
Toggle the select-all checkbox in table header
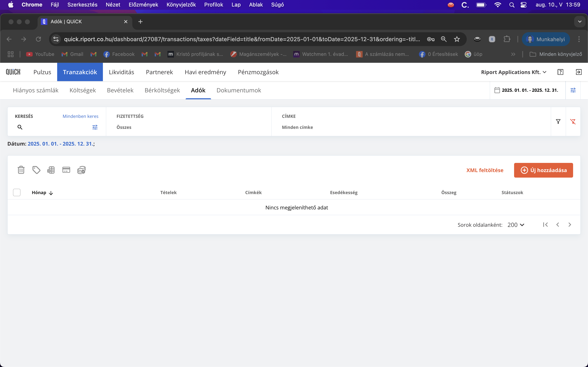17,192
